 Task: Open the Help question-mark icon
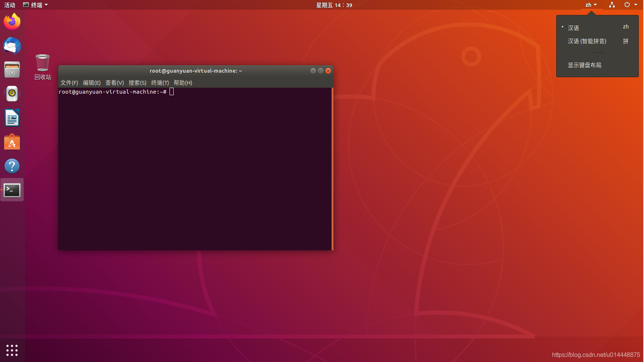(12, 166)
